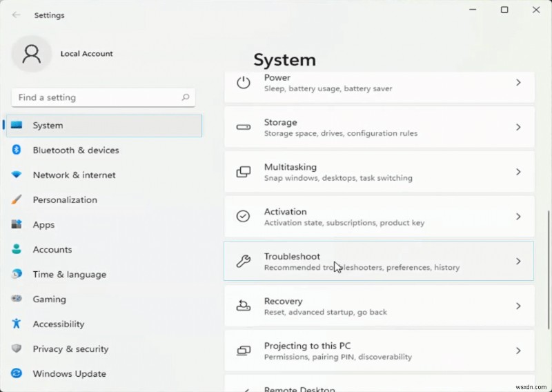552x392 pixels.
Task: Select Personalization in the sidebar
Action: click(x=65, y=200)
